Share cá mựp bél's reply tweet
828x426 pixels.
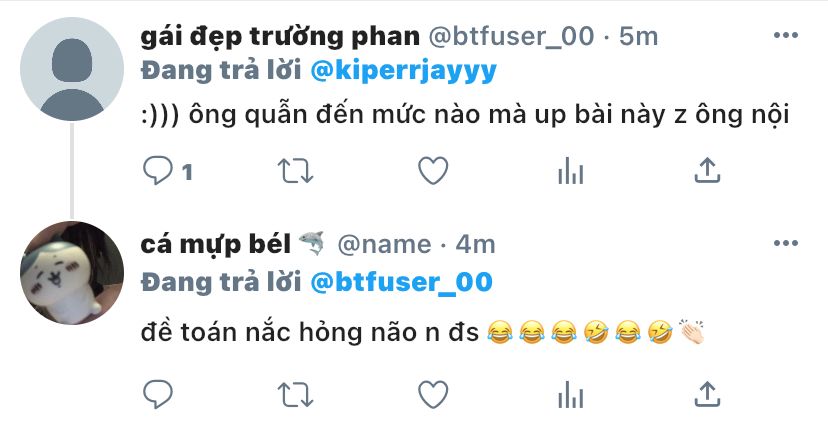point(708,394)
